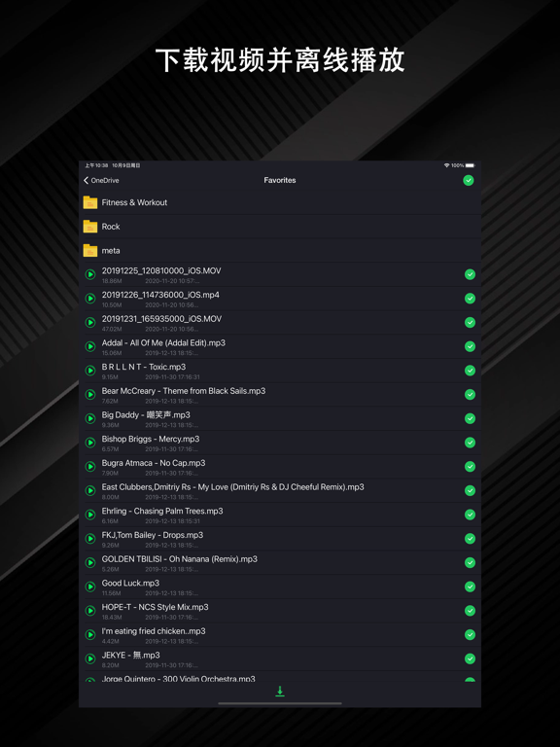Viewport: 560px width, 747px height.
Task: Play 20191225_120810000_iOS.MOV via its play icon
Action: click(x=90, y=274)
